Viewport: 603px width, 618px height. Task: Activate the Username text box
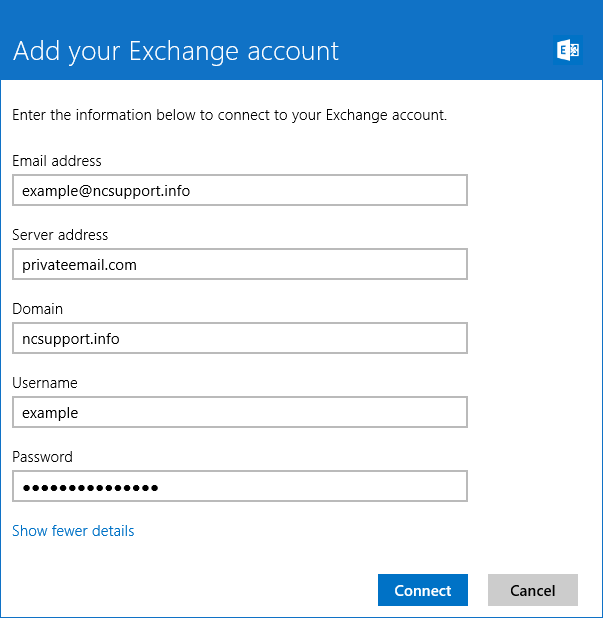[240, 412]
